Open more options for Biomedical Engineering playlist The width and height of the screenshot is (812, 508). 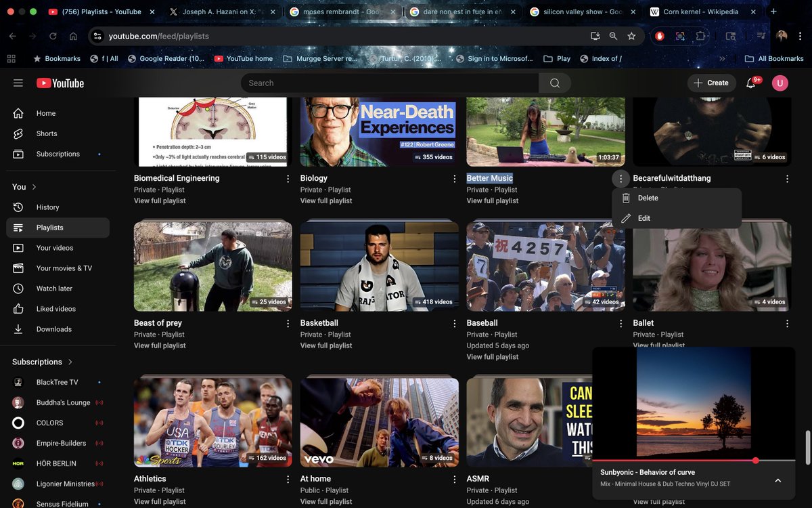pos(288,179)
